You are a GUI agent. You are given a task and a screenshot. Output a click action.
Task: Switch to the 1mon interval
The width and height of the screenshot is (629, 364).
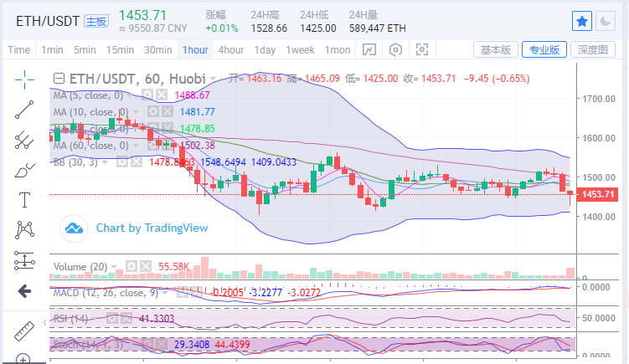coord(338,49)
